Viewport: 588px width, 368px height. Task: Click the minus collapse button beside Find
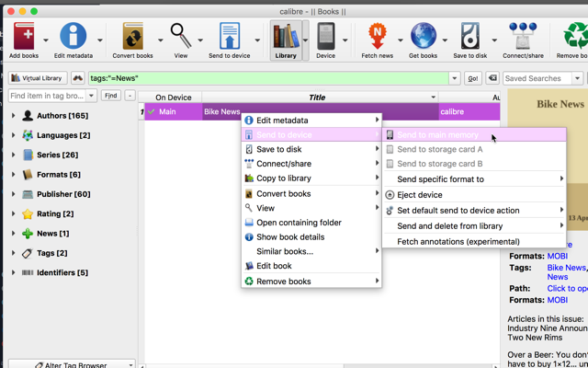click(130, 96)
